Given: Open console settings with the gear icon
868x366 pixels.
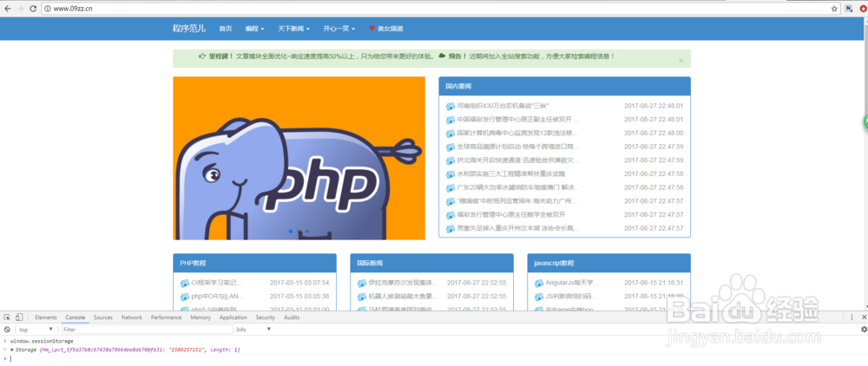Looking at the screenshot, I should [x=864, y=330].
